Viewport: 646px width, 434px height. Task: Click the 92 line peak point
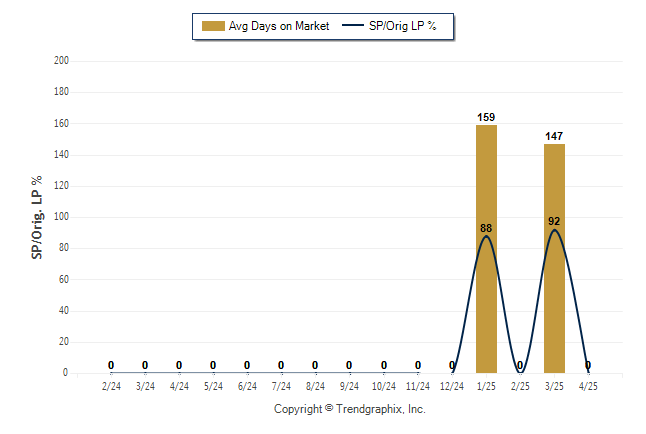(x=554, y=230)
